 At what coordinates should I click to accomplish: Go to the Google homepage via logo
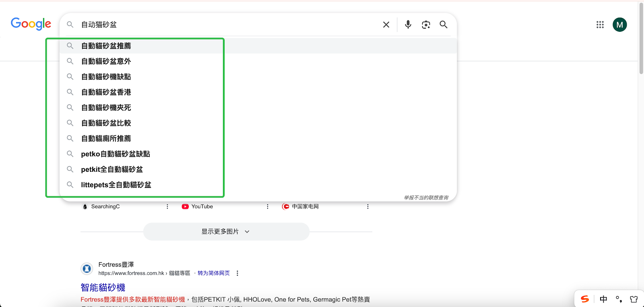pos(31,24)
